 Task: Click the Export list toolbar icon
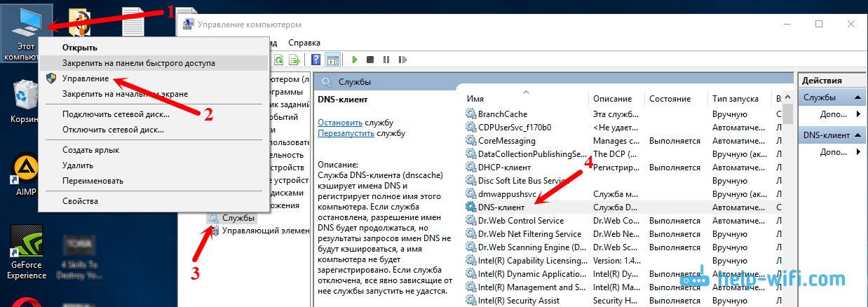point(295,60)
